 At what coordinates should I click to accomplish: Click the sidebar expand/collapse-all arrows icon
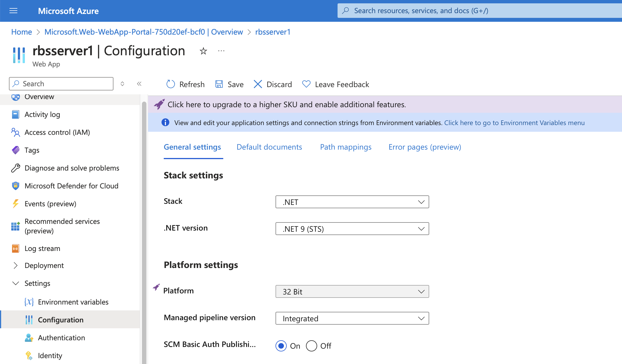(122, 84)
